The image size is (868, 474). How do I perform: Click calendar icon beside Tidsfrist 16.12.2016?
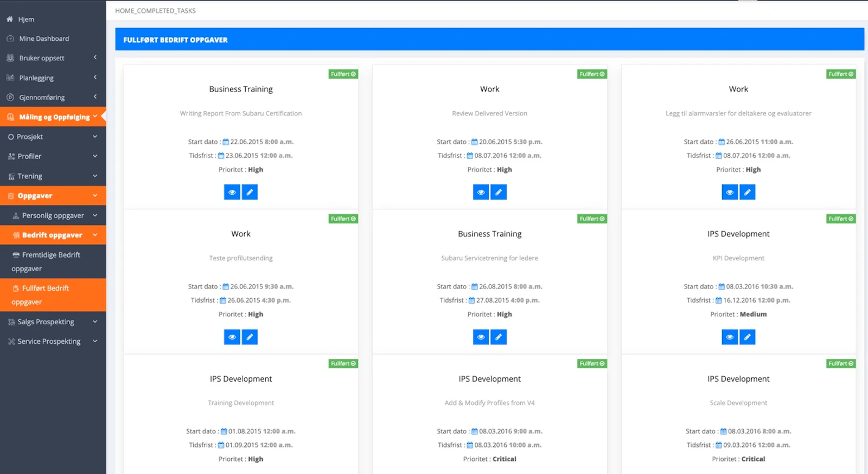(x=719, y=300)
